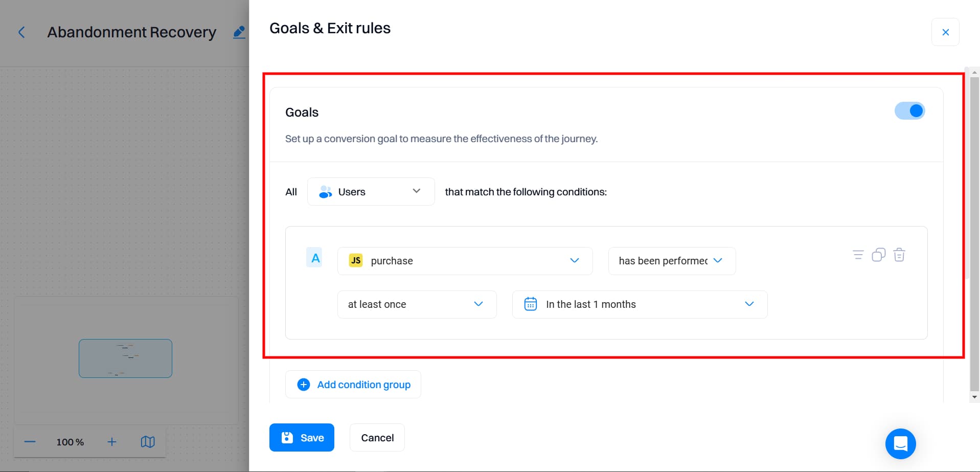Image resolution: width=980 pixels, height=472 pixels.
Task: Open the Intercom chat bubble
Action: point(900,444)
